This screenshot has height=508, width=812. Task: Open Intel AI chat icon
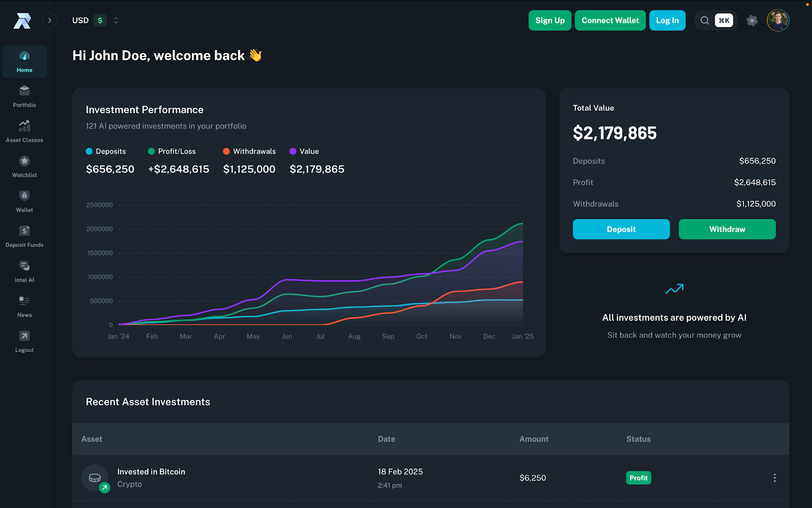(24, 266)
